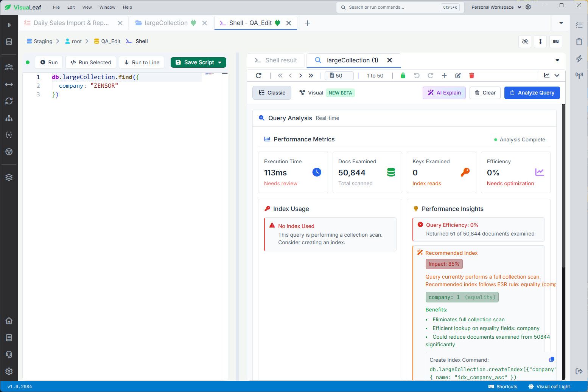588x392 pixels.
Task: Open the schema hierarchy sidebar icon
Action: [9, 118]
